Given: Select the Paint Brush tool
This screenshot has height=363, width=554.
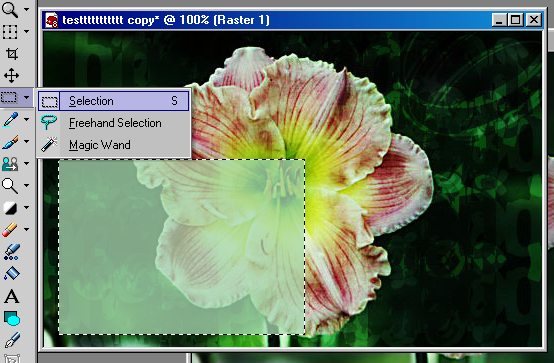Looking at the screenshot, I should tap(10, 142).
